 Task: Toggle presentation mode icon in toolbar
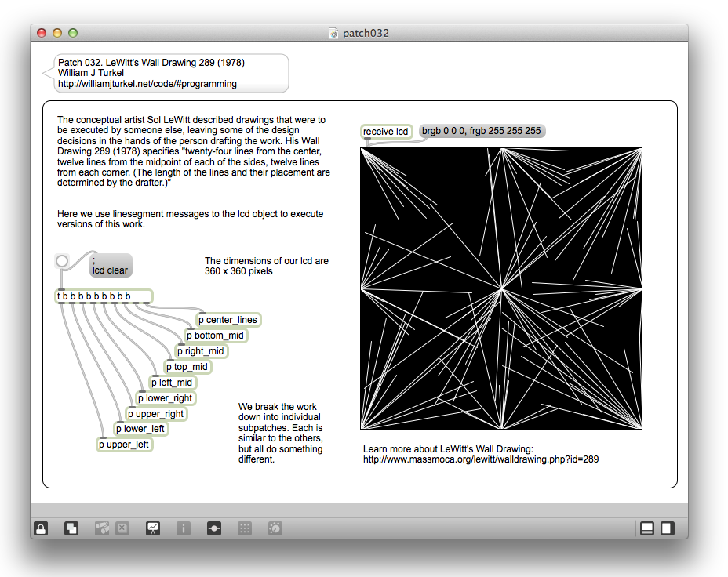click(153, 528)
